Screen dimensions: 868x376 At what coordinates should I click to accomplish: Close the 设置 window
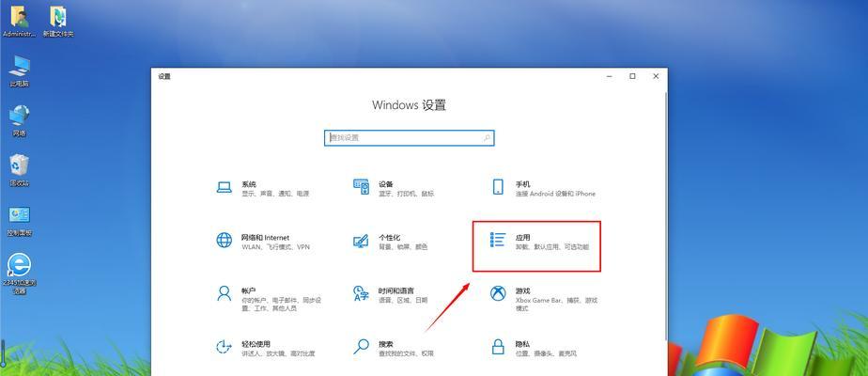[x=656, y=76]
